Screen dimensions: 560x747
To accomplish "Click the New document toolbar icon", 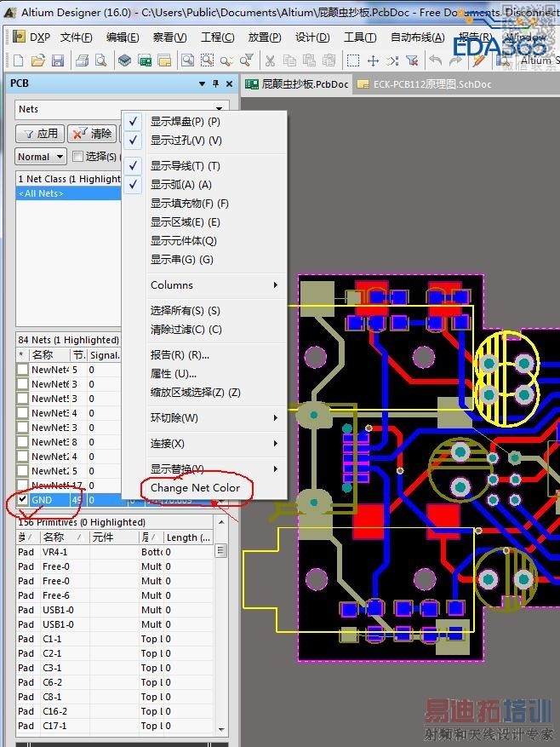I will pyautogui.click(x=18, y=60).
